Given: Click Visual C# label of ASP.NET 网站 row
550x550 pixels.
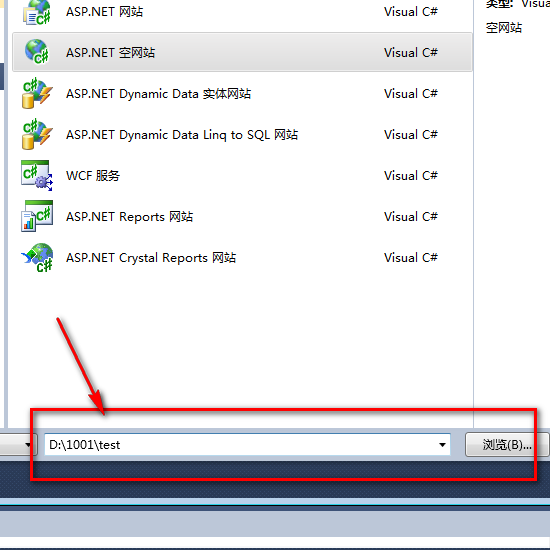Looking at the screenshot, I should tap(411, 12).
